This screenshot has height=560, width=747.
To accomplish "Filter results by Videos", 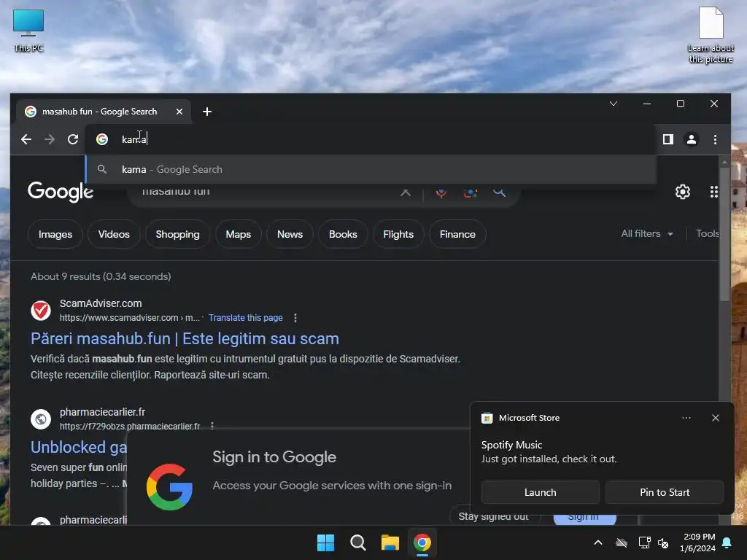I will tap(114, 234).
